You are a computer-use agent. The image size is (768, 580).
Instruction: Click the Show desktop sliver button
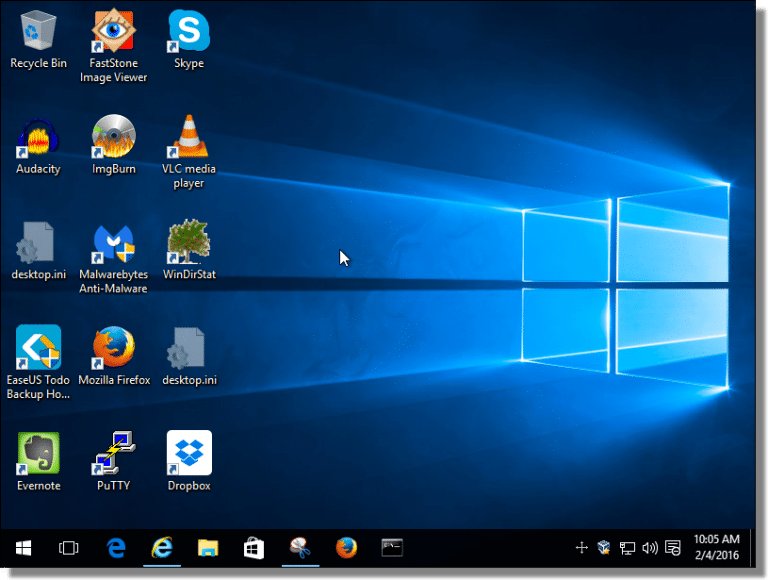753,548
